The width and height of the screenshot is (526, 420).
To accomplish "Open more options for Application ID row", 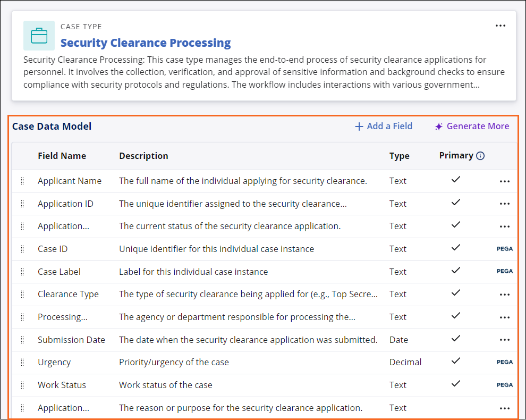I will (x=504, y=204).
